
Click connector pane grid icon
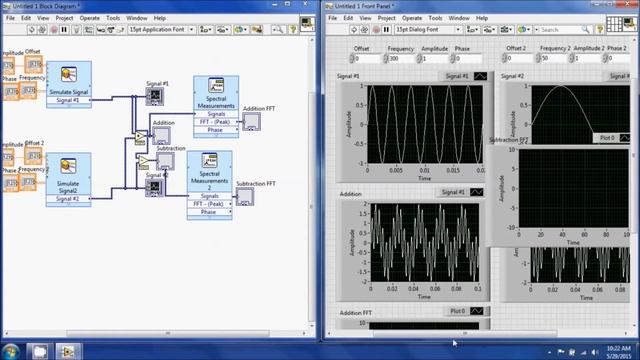pos(614,24)
